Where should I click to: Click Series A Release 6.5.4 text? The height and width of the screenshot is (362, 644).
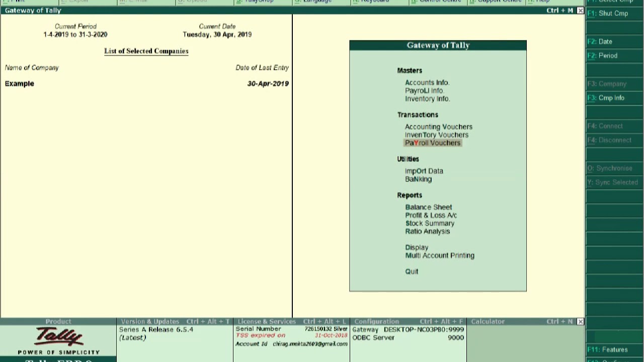point(156,329)
